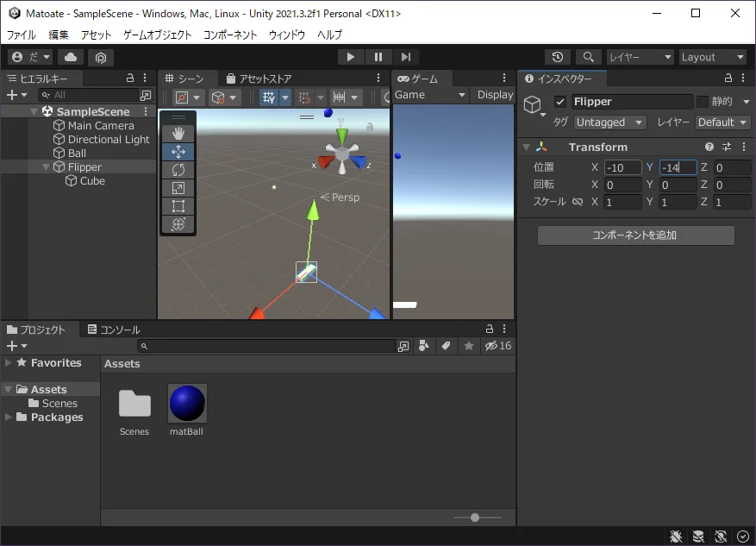Image resolution: width=756 pixels, height=546 pixels.
Task: Click the search by type icon in Project
Action: (x=424, y=346)
